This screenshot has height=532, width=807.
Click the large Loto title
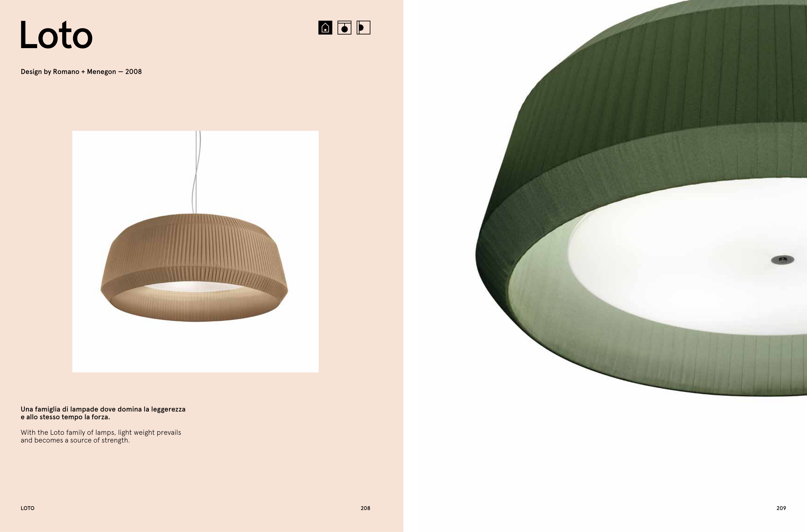pos(56,35)
